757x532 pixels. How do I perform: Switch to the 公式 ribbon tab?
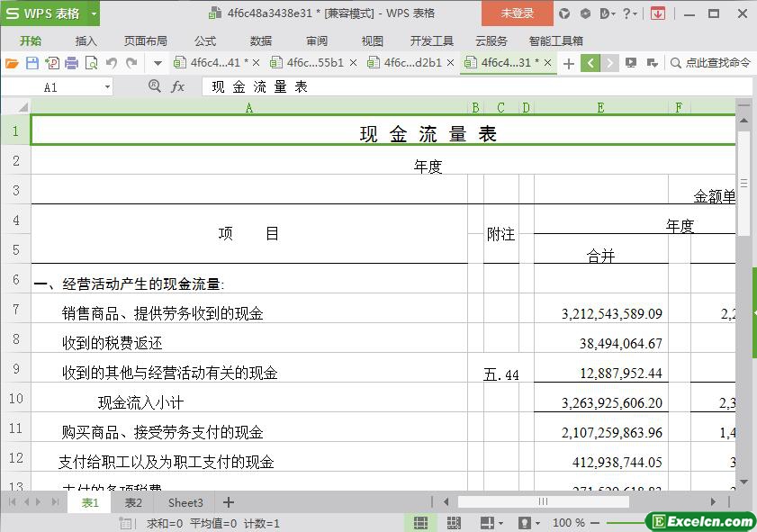click(x=204, y=41)
